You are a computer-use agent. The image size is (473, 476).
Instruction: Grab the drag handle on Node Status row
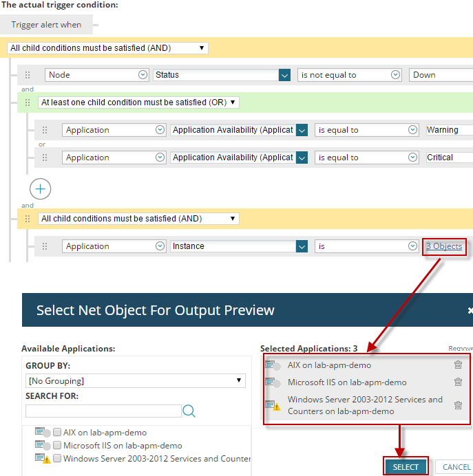click(28, 75)
